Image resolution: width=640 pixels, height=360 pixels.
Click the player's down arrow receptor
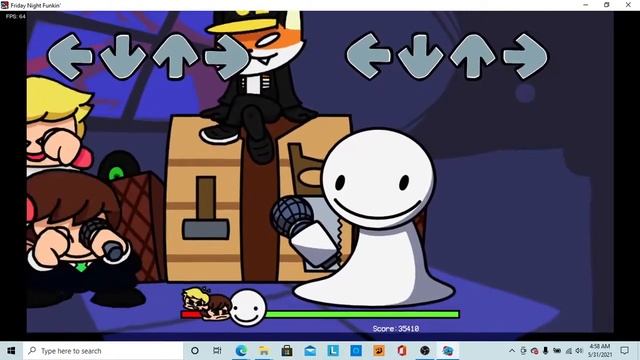[x=420, y=56]
